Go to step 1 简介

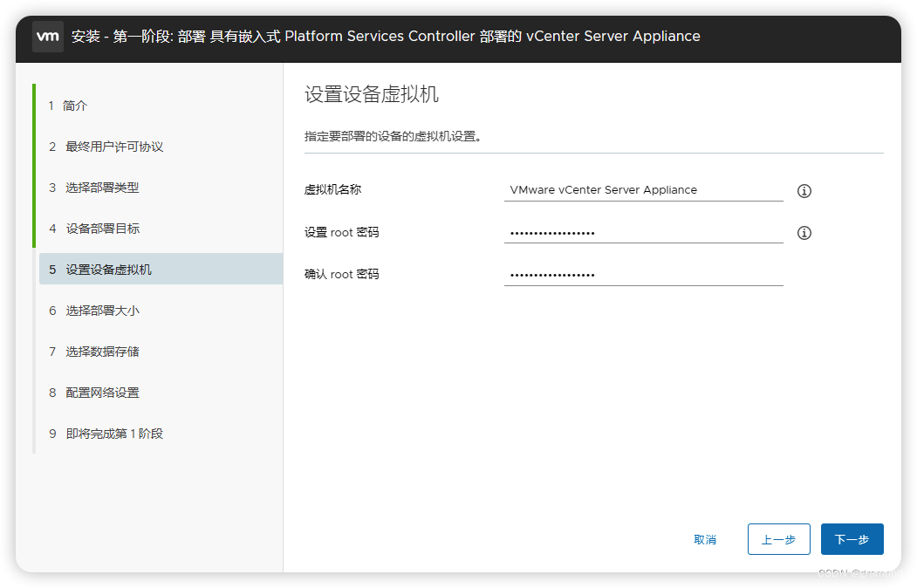pyautogui.click(x=68, y=106)
